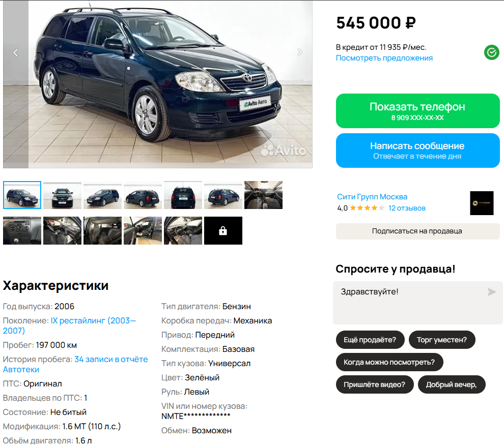
Task: Open the dashboard interior thumbnail
Action: [x=263, y=195]
